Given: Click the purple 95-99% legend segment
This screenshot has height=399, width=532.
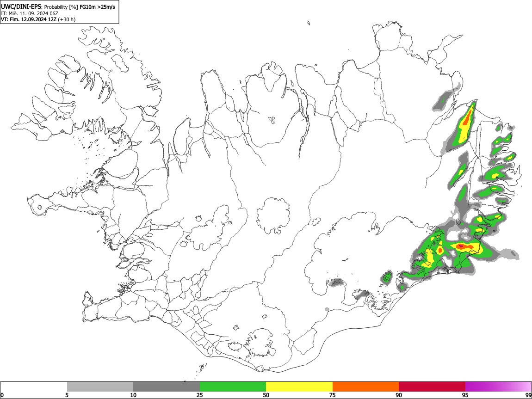Looking at the screenshot, I should 498,387.
